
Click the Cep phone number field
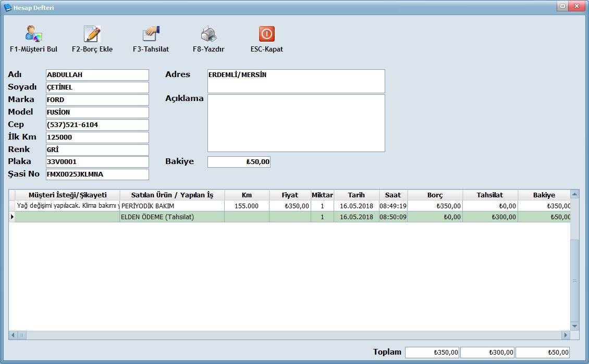pyautogui.click(x=97, y=125)
